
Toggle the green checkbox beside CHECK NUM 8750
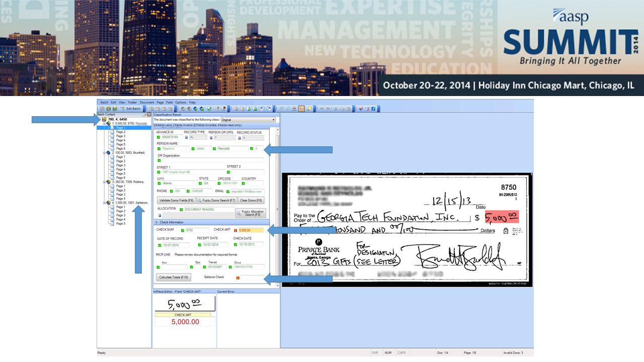pos(183,230)
